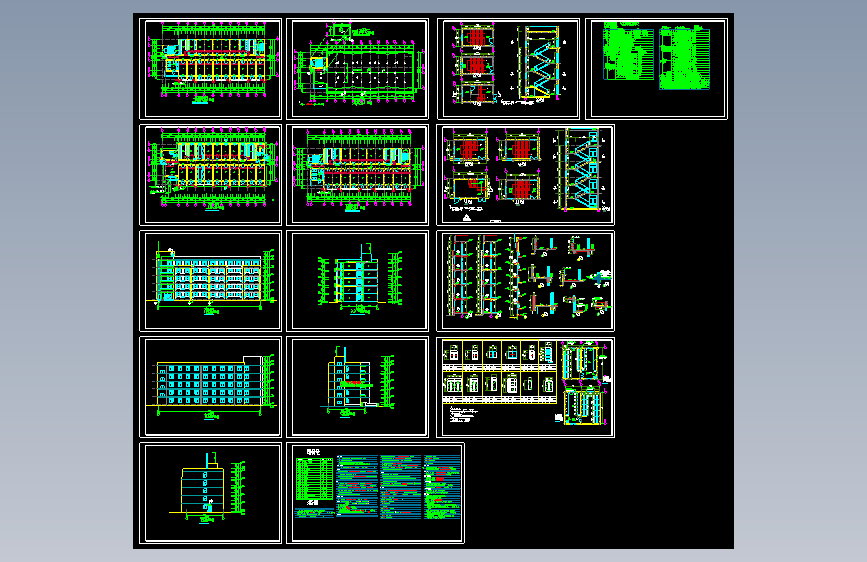This screenshot has height=562, width=867.
Task: Open the door and window schedule sheet
Action: click(525, 387)
